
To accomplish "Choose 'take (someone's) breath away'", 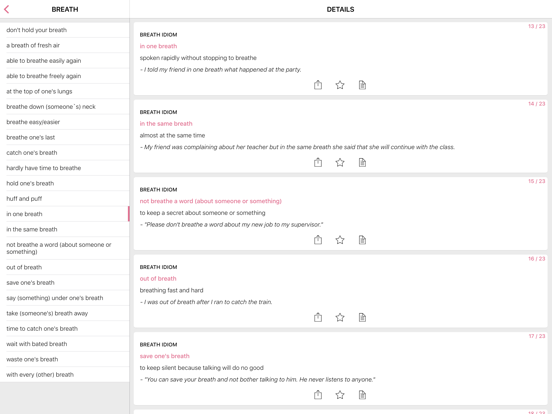I will pos(65,313).
